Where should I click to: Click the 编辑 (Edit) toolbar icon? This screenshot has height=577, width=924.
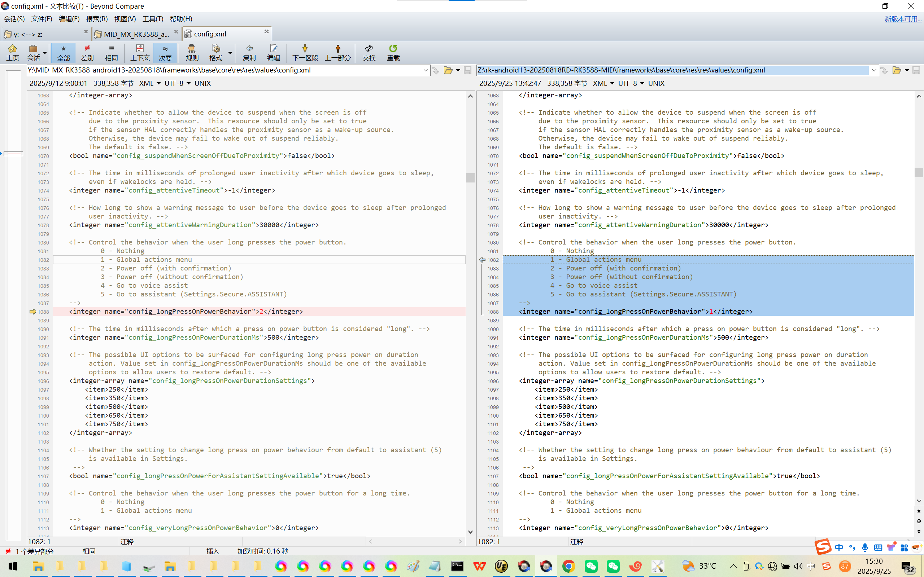273,52
